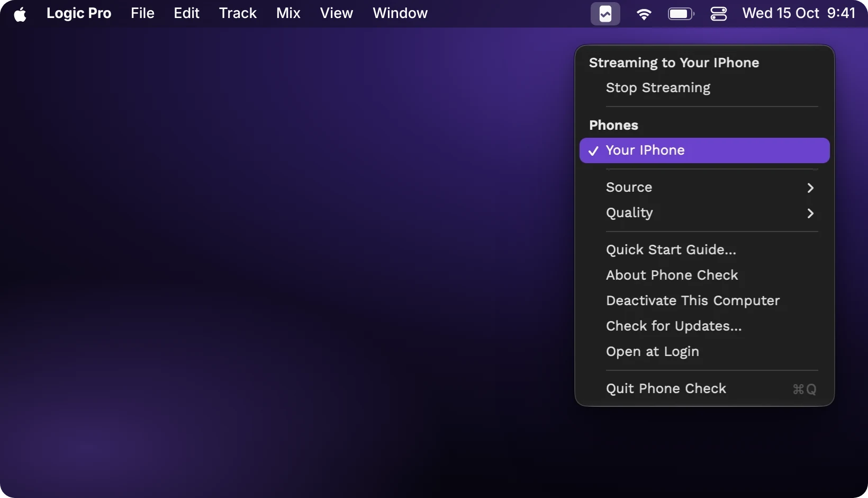
Task: Click the battery status icon
Action: pyautogui.click(x=681, y=14)
